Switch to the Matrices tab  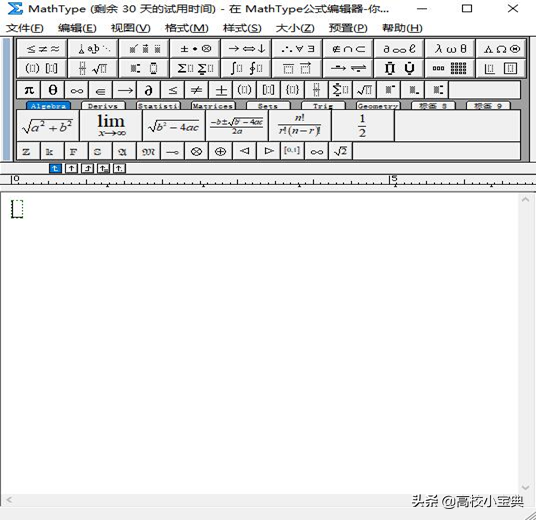click(x=213, y=106)
